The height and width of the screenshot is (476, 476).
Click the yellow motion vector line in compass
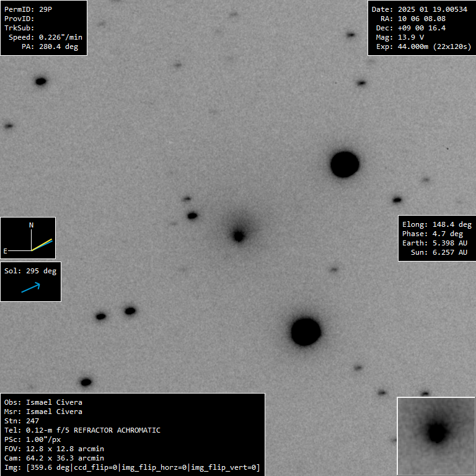[x=42, y=245]
